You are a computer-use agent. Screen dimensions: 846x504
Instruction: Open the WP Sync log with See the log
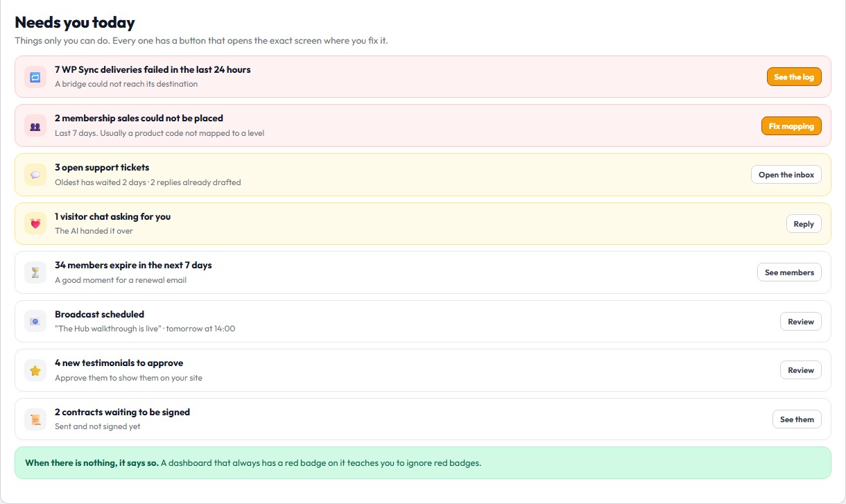click(794, 77)
